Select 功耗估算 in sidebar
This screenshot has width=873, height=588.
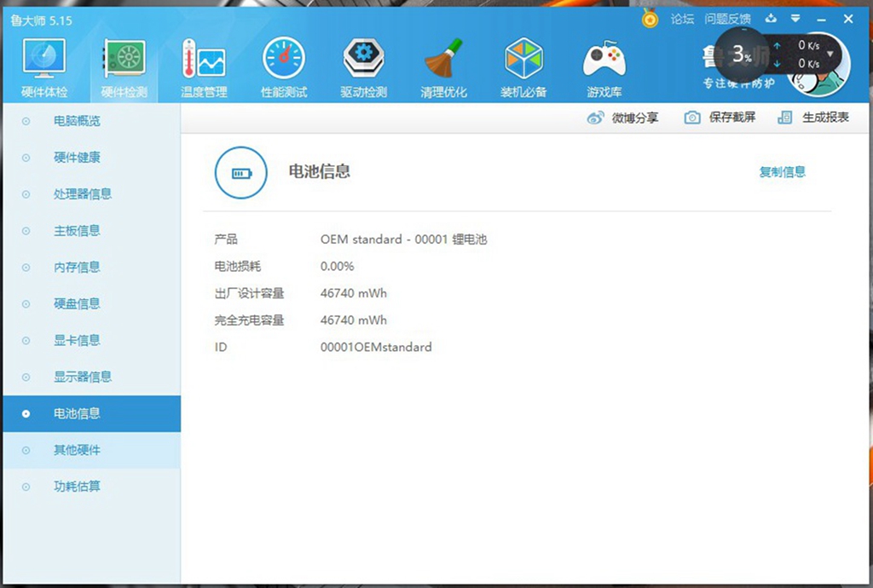point(91,487)
